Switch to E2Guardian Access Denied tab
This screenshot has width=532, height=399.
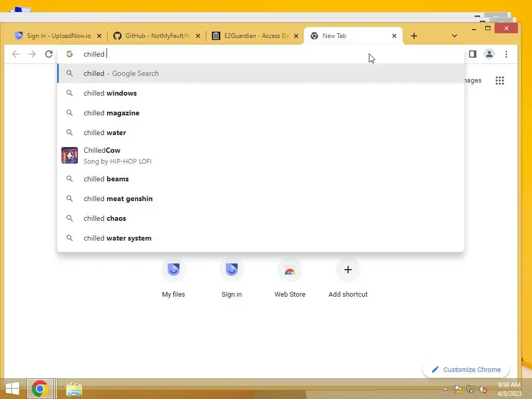click(255, 36)
